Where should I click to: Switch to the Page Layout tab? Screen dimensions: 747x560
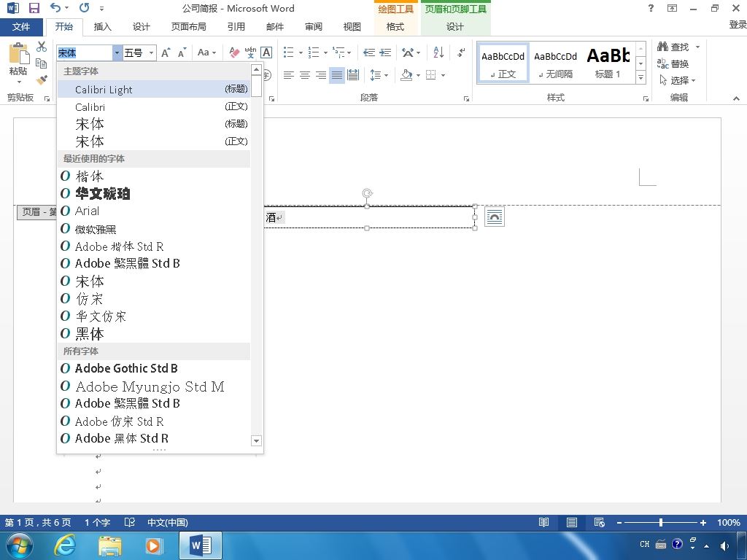pyautogui.click(x=189, y=27)
